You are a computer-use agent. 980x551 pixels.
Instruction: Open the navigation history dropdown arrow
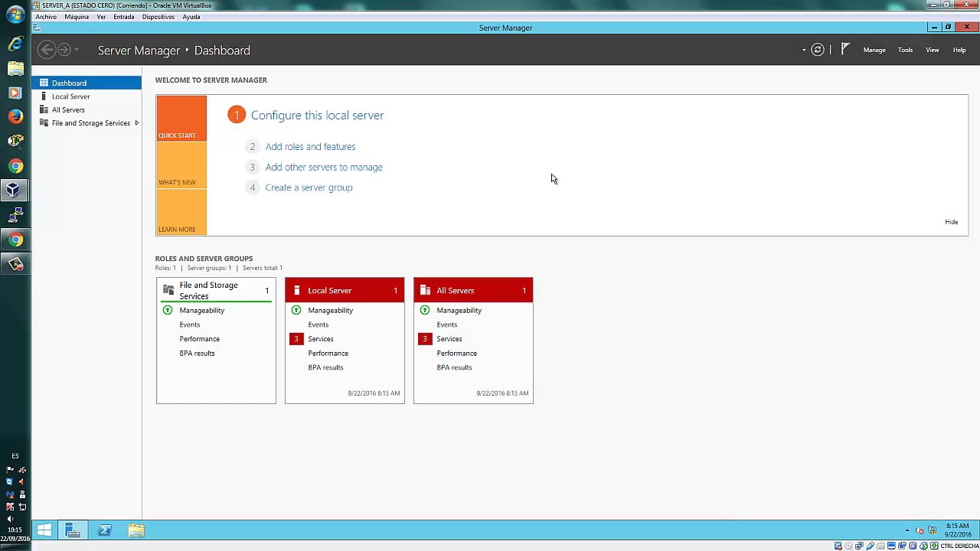click(x=77, y=50)
